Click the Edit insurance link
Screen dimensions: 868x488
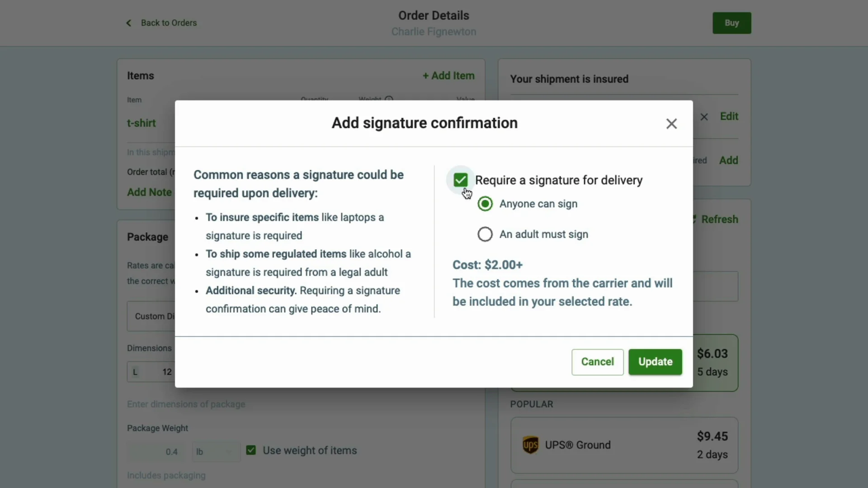(x=729, y=117)
